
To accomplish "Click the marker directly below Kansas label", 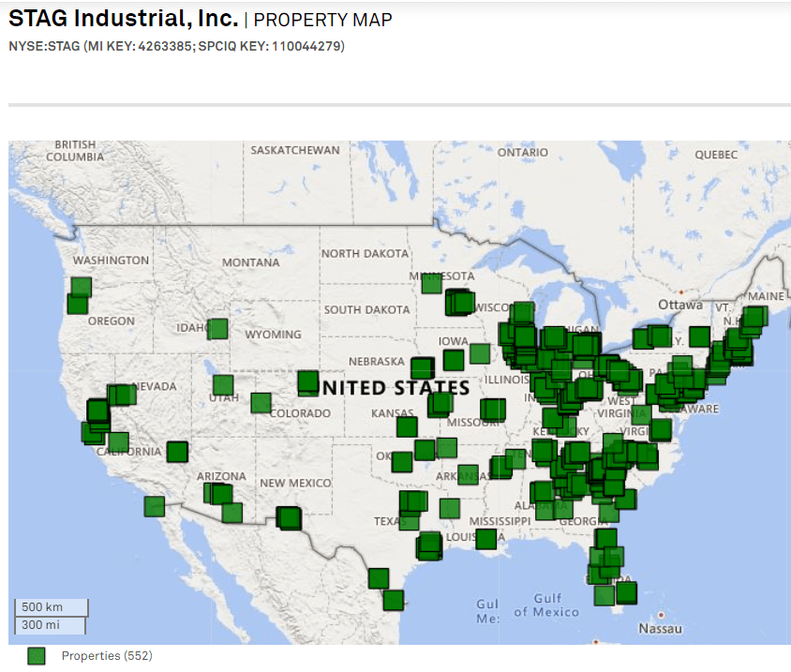I will pos(407,426).
